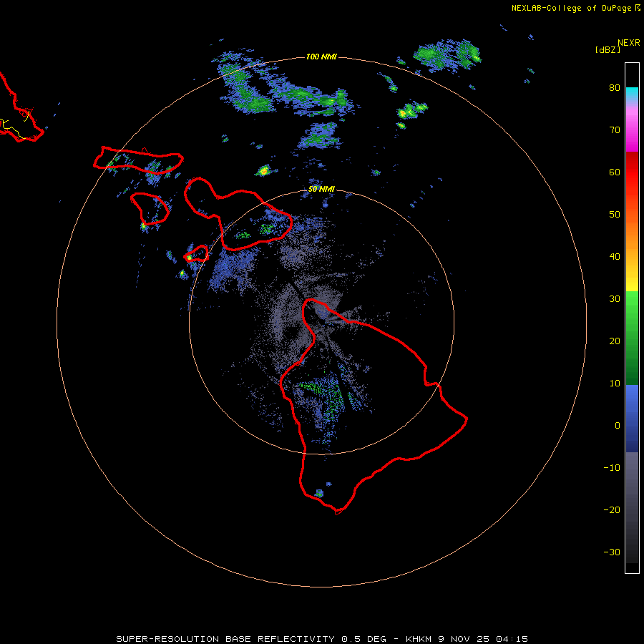Viewport: 644px width, 644px height.
Task: Click the -10 value on dBZ scale
Action: point(612,468)
